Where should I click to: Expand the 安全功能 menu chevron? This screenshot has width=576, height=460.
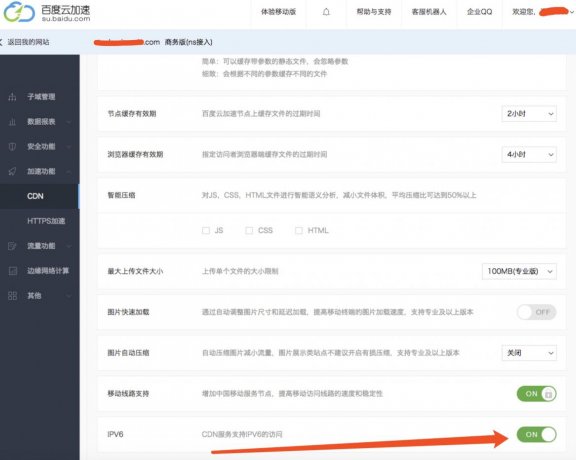pos(69,147)
